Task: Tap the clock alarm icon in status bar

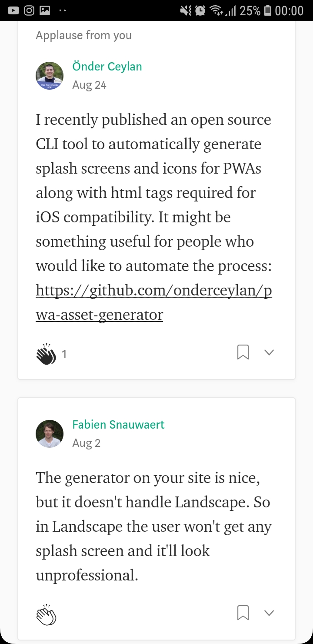Action: click(x=200, y=10)
